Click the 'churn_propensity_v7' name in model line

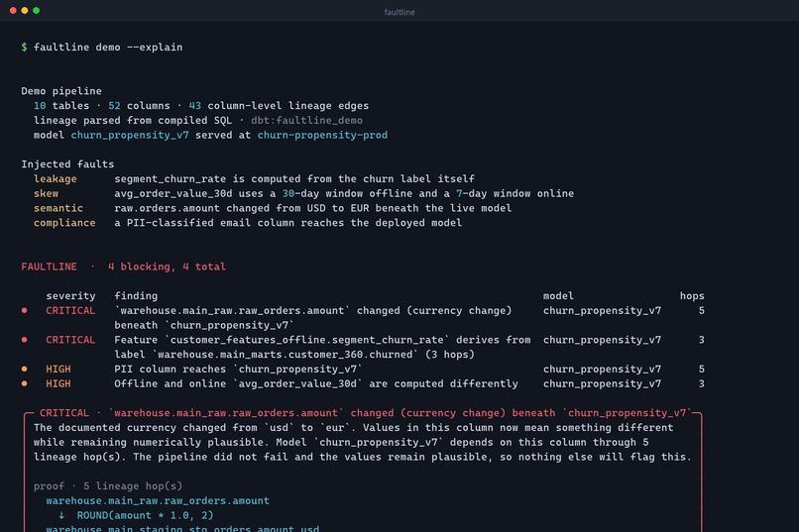coord(130,135)
